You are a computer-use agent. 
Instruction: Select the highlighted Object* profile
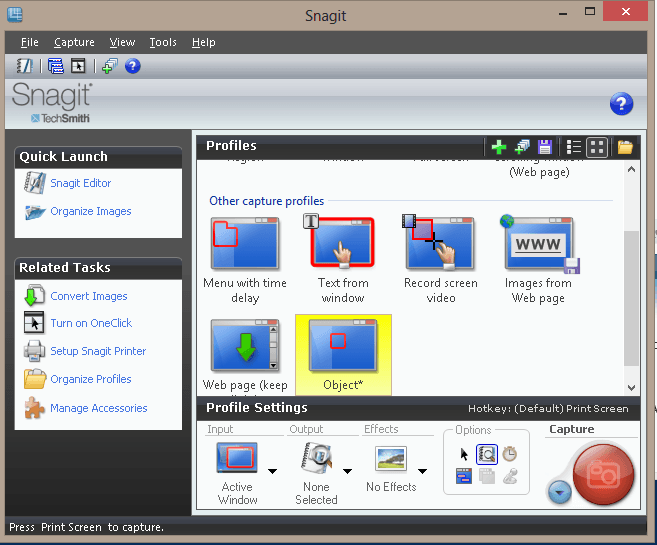tap(343, 354)
